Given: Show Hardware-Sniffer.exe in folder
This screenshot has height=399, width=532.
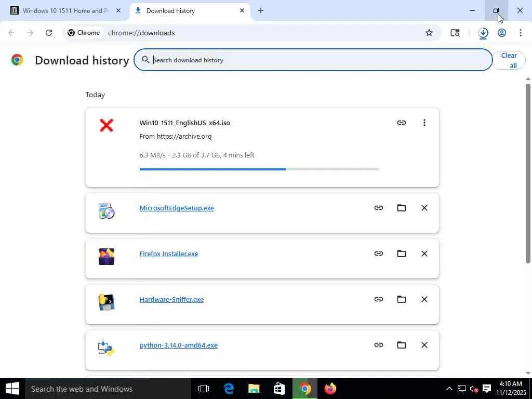Looking at the screenshot, I should click(x=402, y=299).
